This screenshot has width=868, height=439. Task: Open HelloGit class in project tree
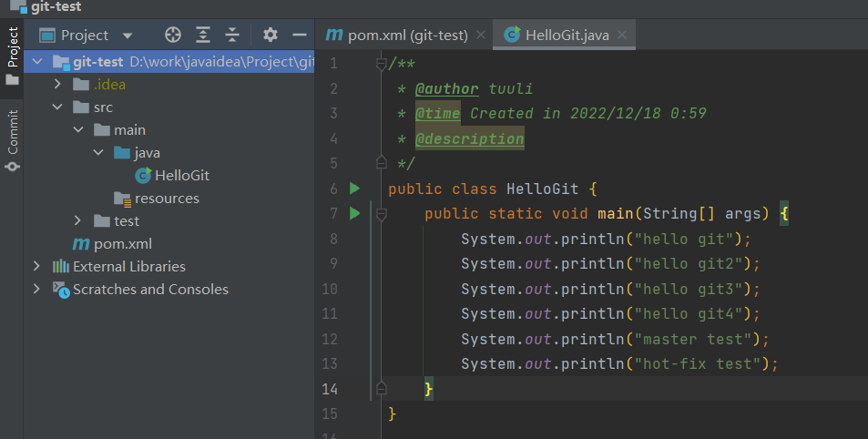(x=181, y=176)
